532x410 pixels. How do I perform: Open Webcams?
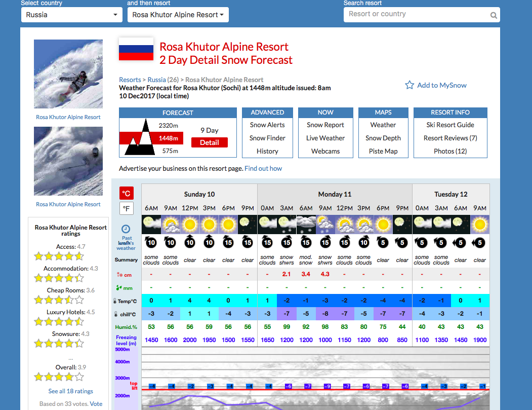tap(325, 151)
